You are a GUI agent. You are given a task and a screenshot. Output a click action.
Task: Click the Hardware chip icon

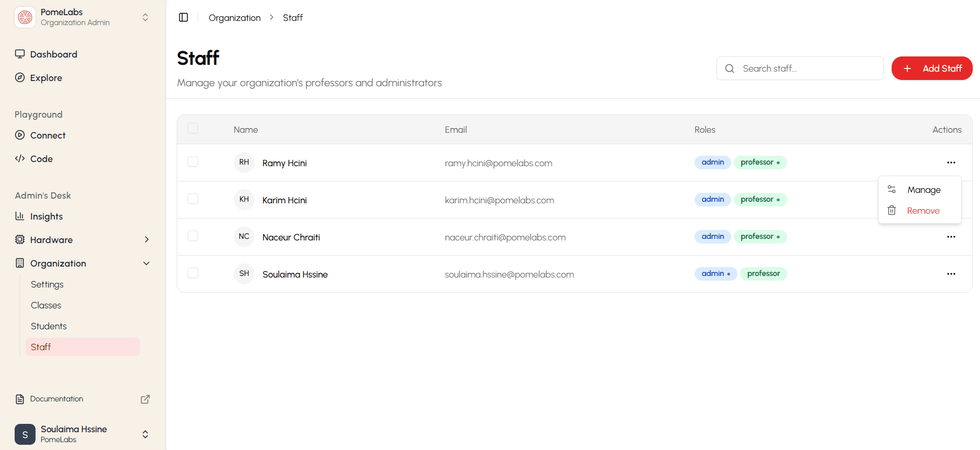click(x=20, y=239)
